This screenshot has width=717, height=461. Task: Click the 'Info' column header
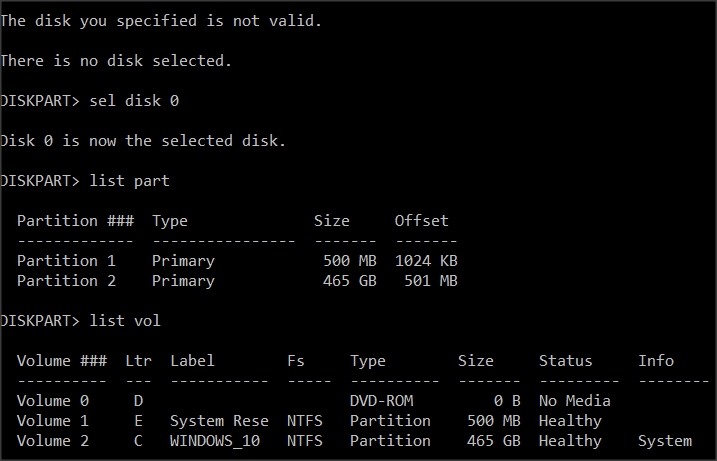(656, 361)
